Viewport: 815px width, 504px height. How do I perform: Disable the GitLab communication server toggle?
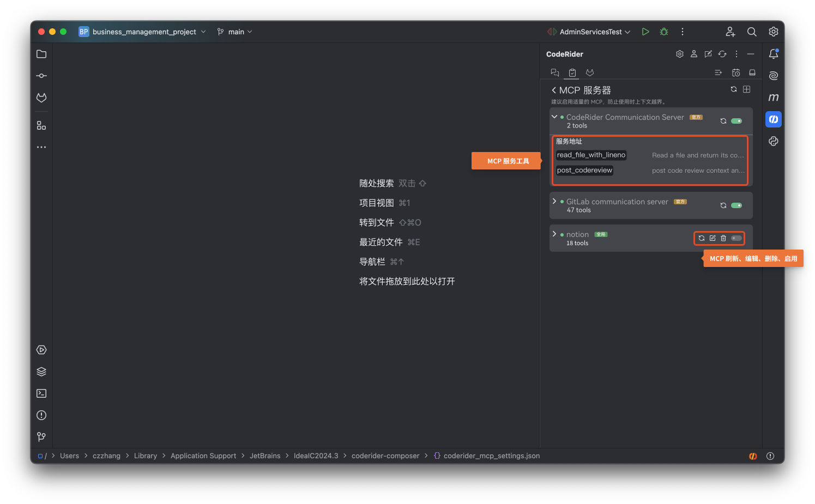pyautogui.click(x=736, y=205)
